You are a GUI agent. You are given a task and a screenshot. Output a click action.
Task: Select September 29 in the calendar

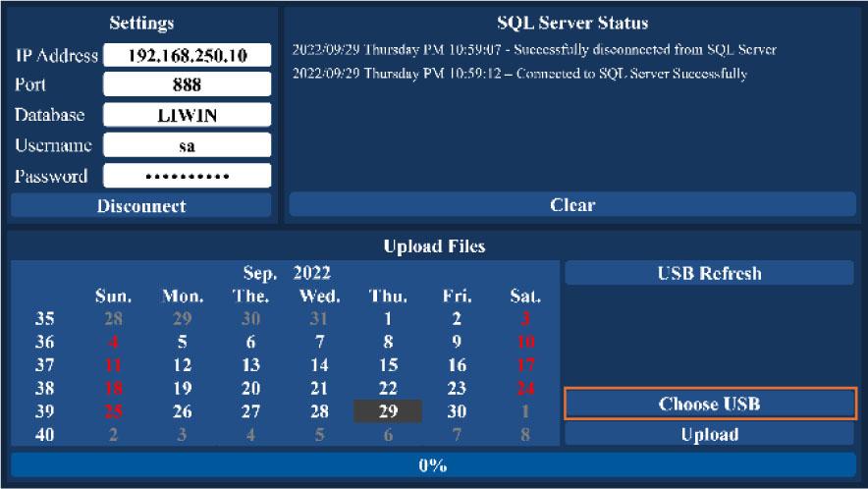point(388,411)
